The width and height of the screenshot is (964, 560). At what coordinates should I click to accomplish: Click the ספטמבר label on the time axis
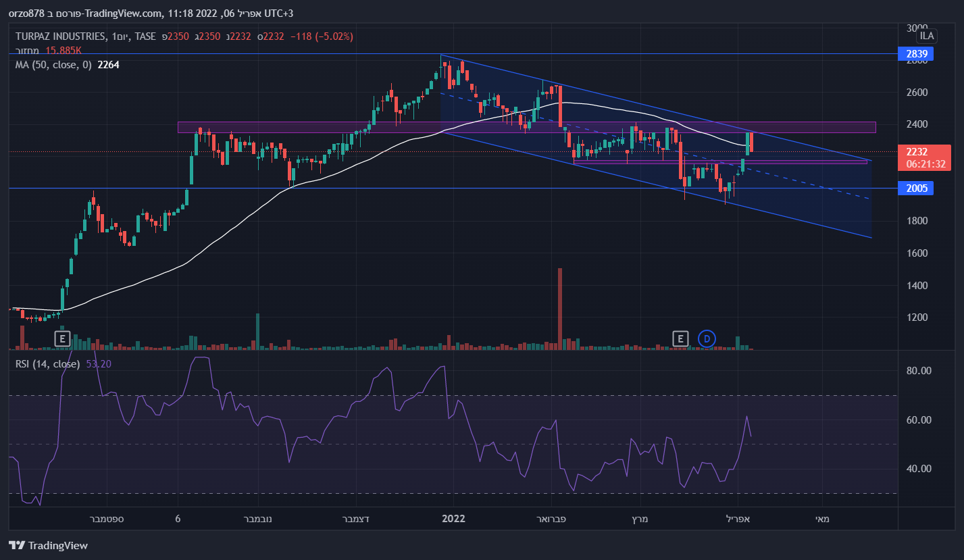pos(106,519)
